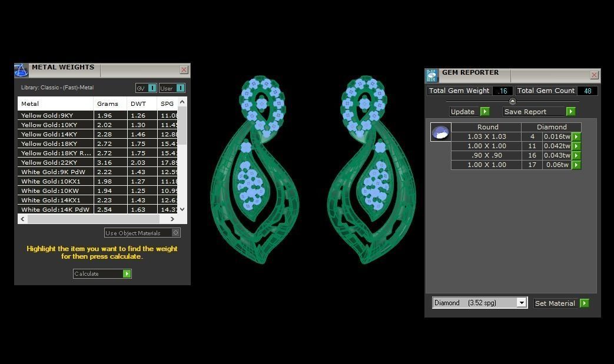This screenshot has width=614, height=364.
Task: Select the Yellow Gold:18KY row
Action: (x=98, y=143)
